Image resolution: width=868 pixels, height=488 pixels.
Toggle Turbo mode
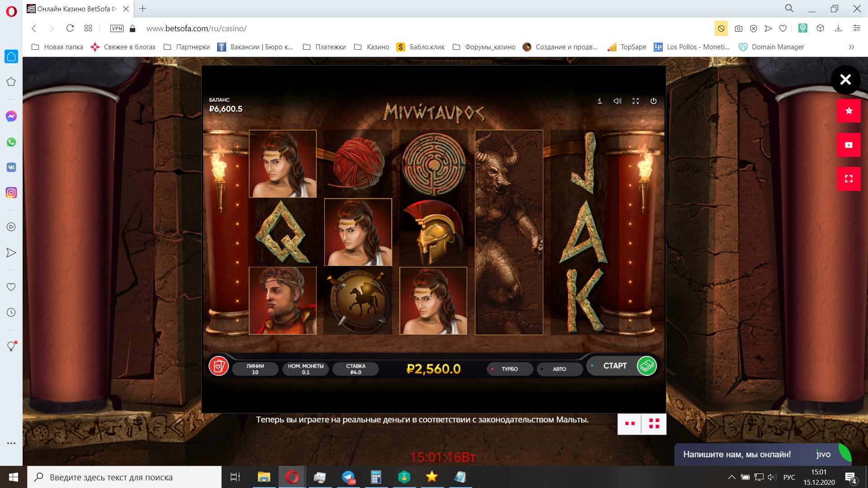[509, 369]
